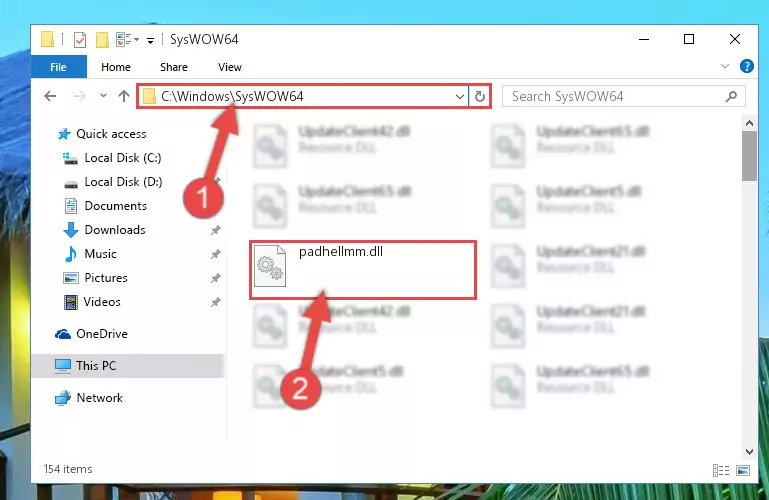Click the New Folder icon in title bar

click(x=102, y=39)
